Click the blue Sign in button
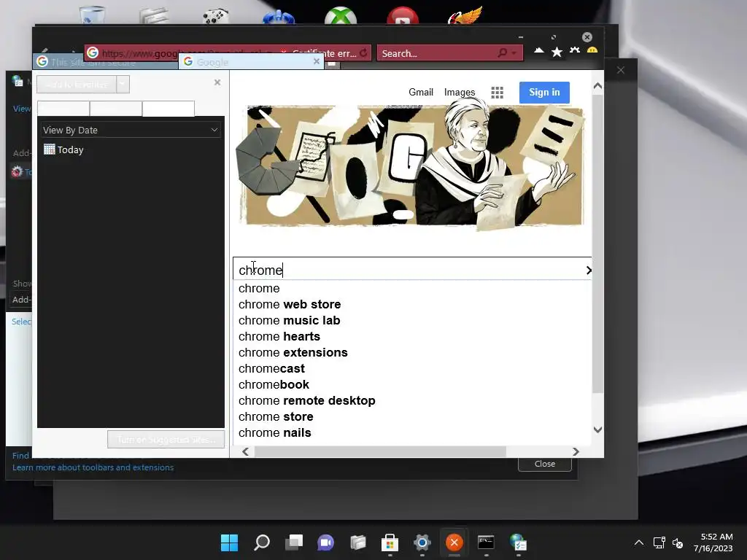 pyautogui.click(x=544, y=93)
